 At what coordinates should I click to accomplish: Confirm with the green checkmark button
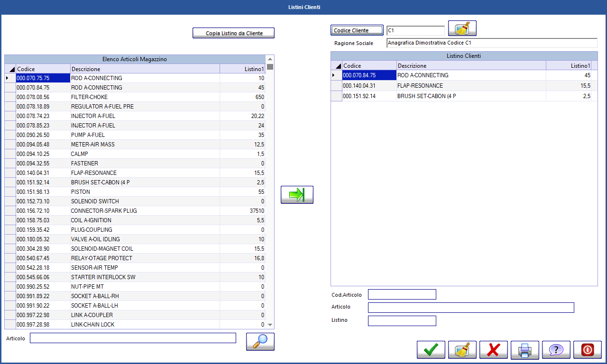(431, 350)
